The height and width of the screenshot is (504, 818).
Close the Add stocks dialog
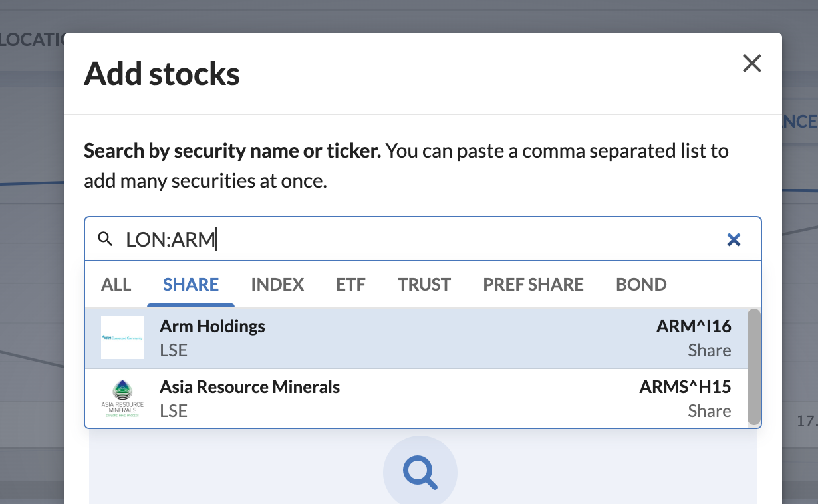coord(751,64)
